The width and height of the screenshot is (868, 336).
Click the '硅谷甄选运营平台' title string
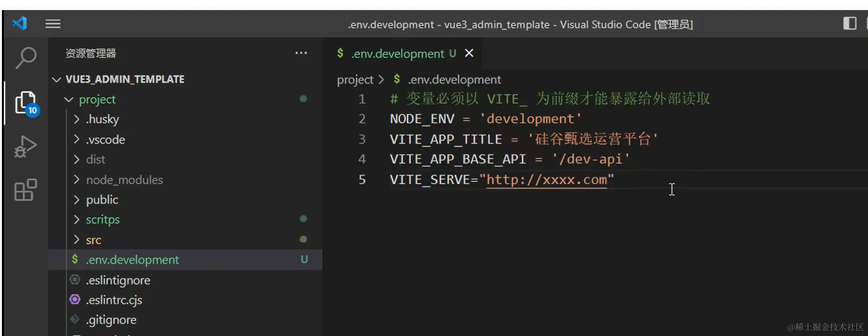tap(593, 139)
